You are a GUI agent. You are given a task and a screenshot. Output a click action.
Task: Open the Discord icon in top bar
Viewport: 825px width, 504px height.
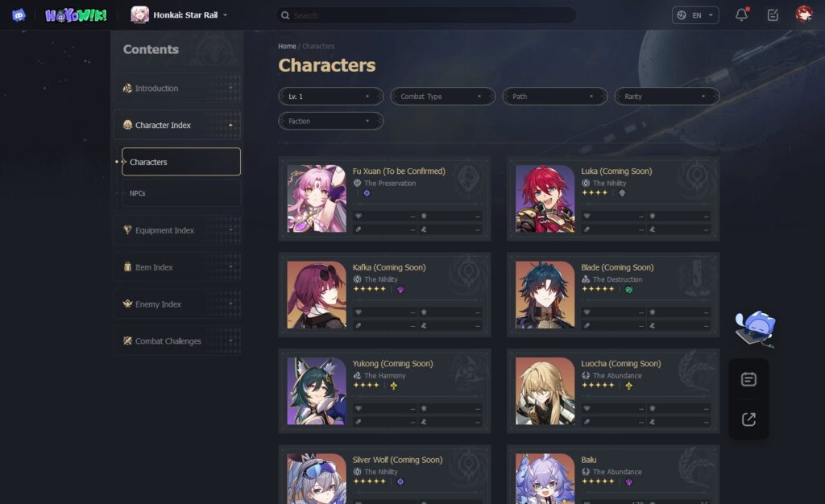click(x=19, y=15)
